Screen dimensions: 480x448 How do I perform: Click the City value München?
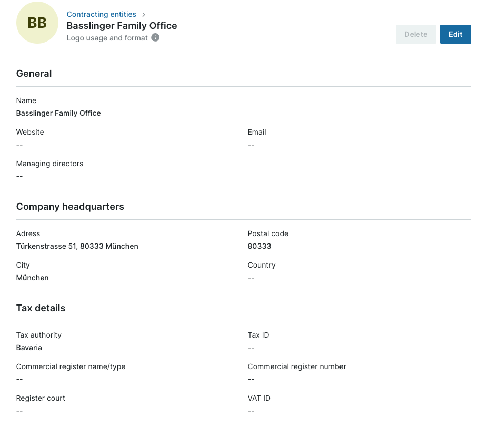point(32,278)
